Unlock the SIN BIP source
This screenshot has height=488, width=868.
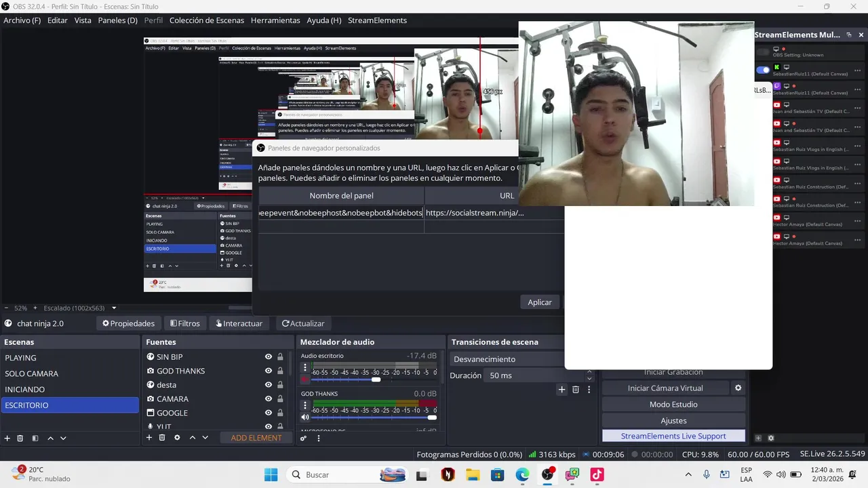click(x=280, y=357)
